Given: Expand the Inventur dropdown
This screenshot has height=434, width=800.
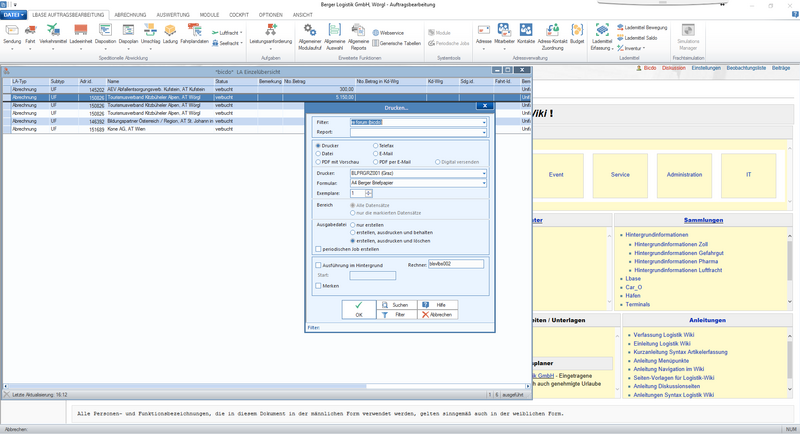Looking at the screenshot, I should click(631, 48).
